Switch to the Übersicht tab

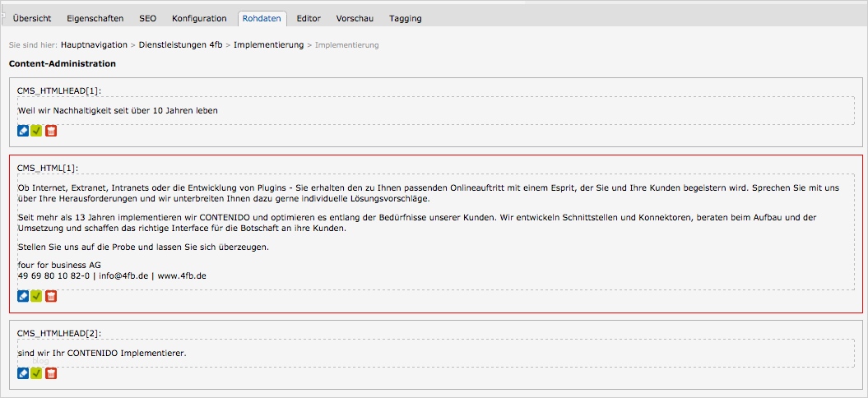[x=32, y=18]
